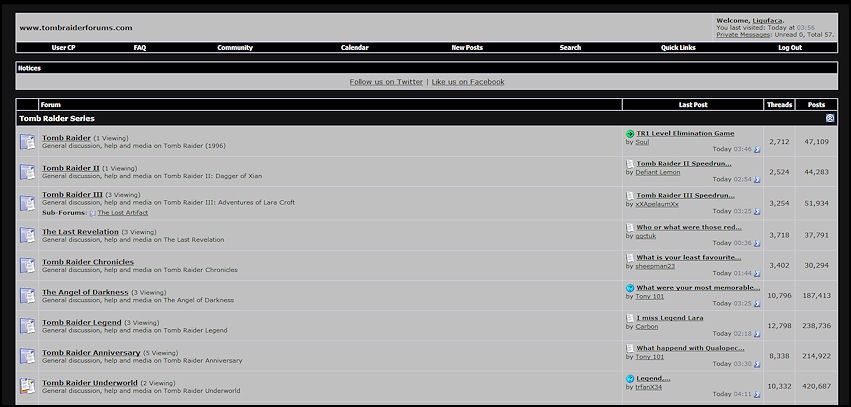
Task: Open the Tomb Raider Underworld forum
Action: [90, 383]
